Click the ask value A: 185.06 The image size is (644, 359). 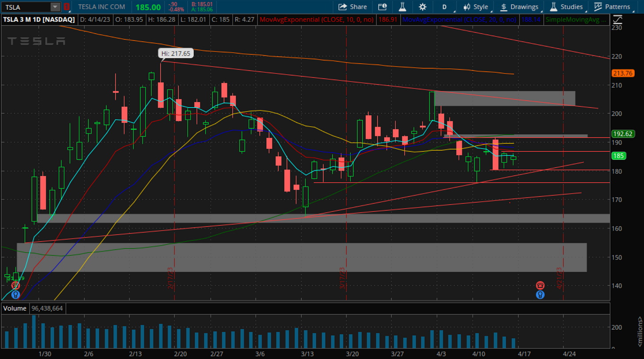(x=202, y=9)
